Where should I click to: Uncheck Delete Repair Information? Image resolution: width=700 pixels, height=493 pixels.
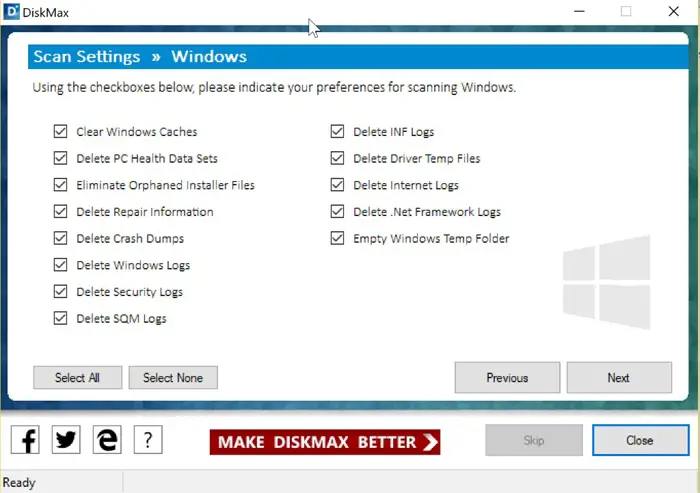click(x=60, y=211)
